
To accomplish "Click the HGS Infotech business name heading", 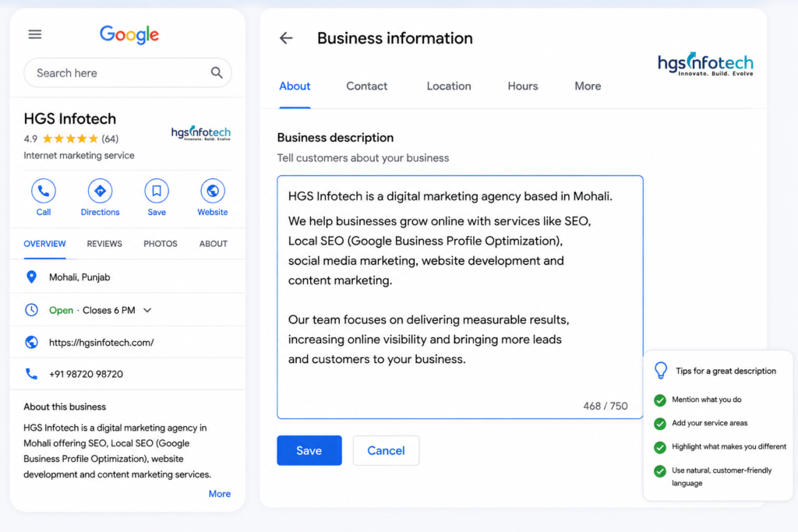I will tap(69, 118).
